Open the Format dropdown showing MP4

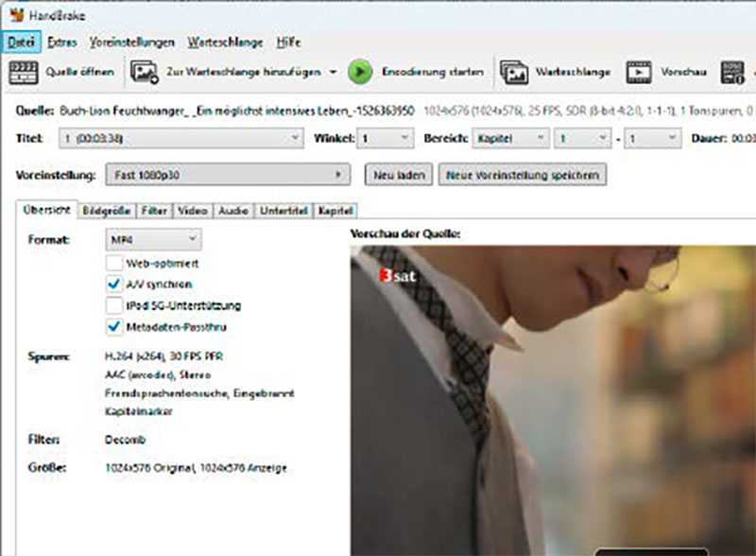[x=152, y=240]
